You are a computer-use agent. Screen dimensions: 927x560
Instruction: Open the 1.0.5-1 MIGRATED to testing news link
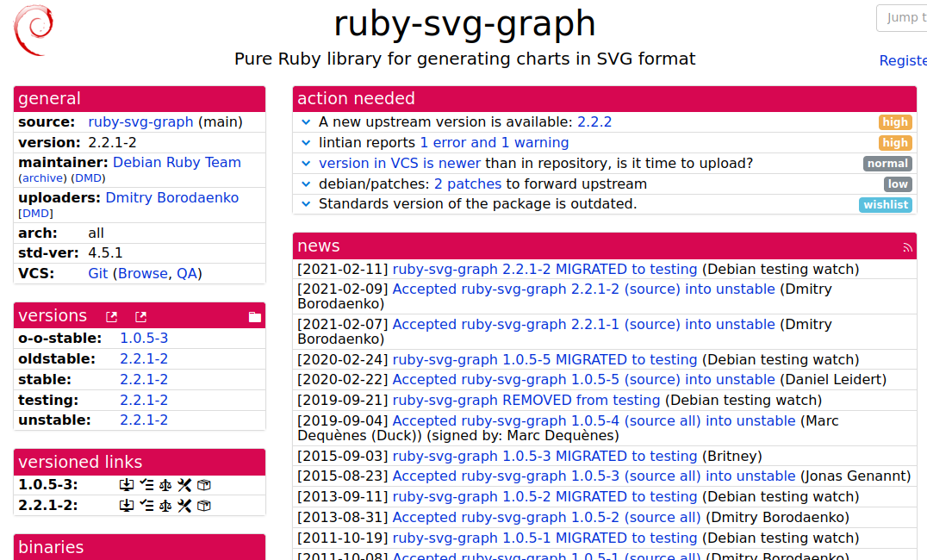click(x=545, y=538)
